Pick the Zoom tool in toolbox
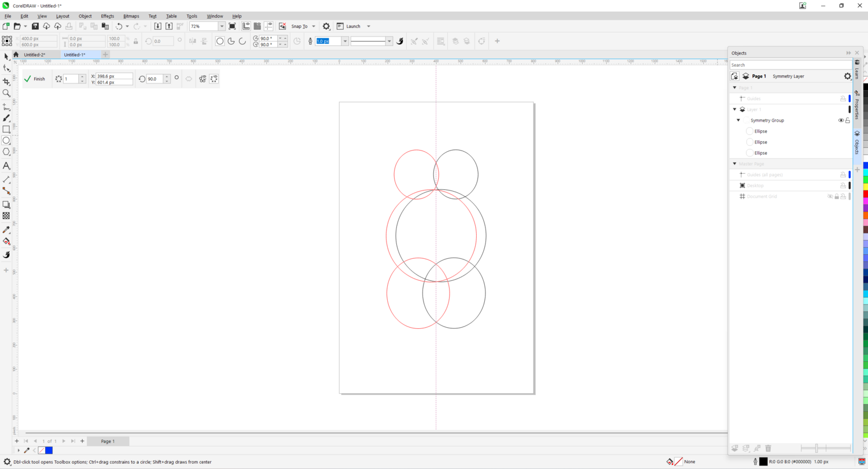 pos(6,93)
